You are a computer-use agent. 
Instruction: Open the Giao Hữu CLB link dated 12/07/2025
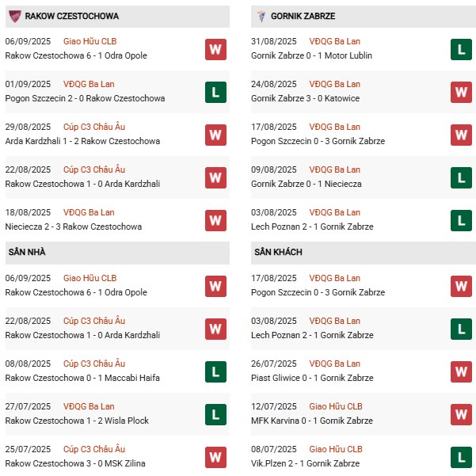click(x=336, y=406)
